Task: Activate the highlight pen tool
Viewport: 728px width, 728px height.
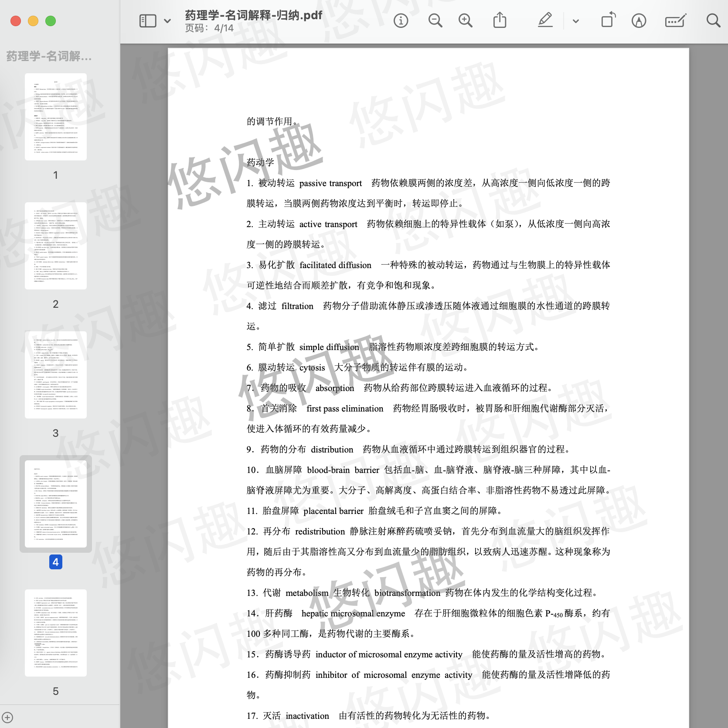Action: (545, 21)
